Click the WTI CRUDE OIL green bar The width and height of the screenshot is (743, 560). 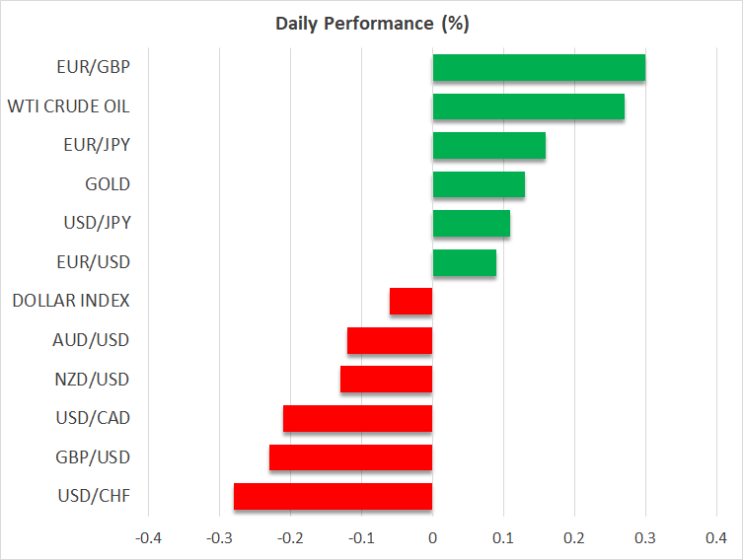click(528, 106)
